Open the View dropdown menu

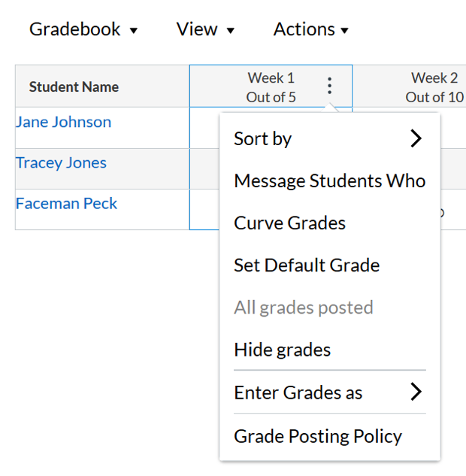pyautogui.click(x=205, y=29)
